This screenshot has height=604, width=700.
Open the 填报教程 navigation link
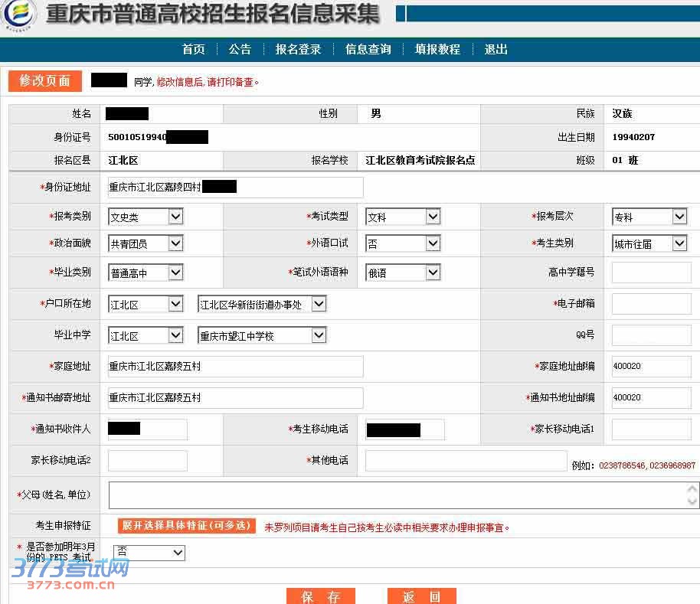pyautogui.click(x=437, y=49)
